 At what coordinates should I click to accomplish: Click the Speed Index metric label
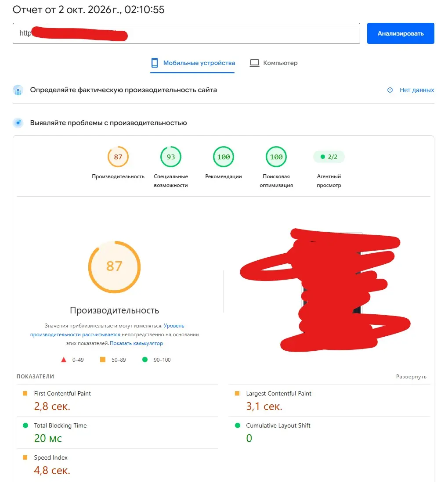coord(51,457)
